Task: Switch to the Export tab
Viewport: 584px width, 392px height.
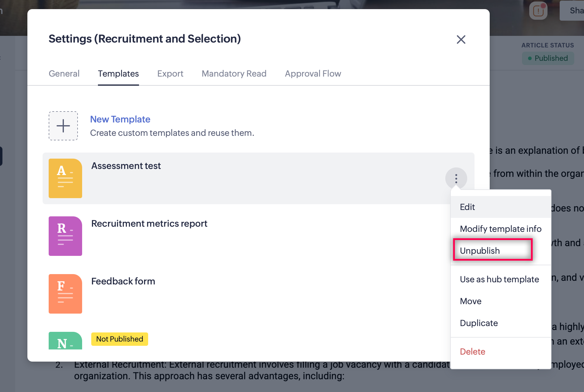Action: (x=170, y=74)
